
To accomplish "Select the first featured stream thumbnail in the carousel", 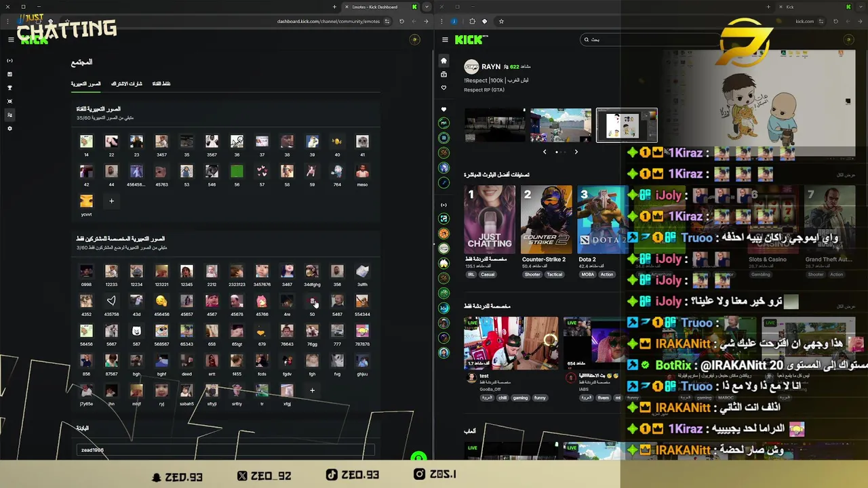I will pyautogui.click(x=494, y=125).
